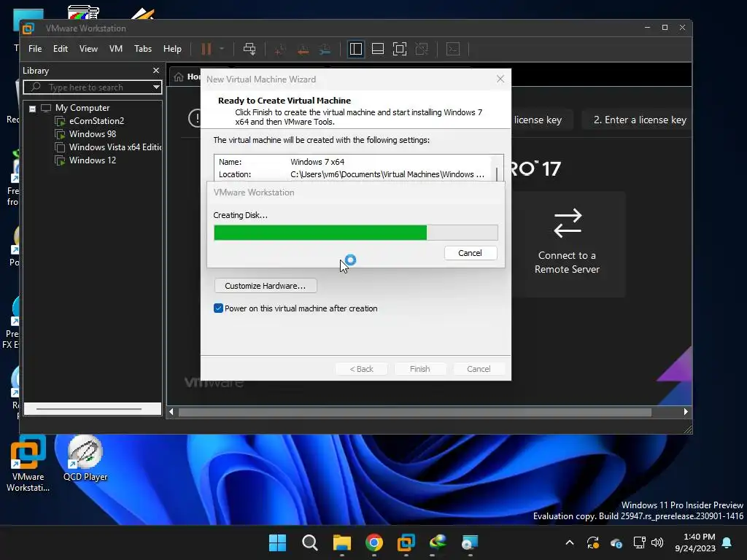Open the library search dropdown arrow
This screenshot has height=560, width=747.
pyautogui.click(x=156, y=87)
